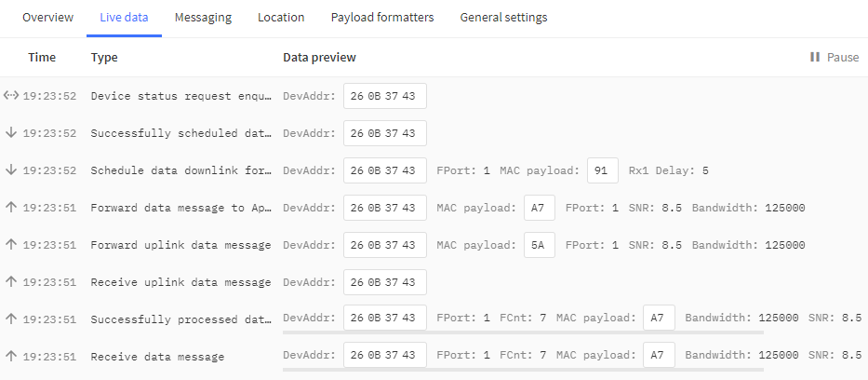The image size is (868, 380).
Task: Click up arrow icon of Receive data message row
Action: coord(11,356)
